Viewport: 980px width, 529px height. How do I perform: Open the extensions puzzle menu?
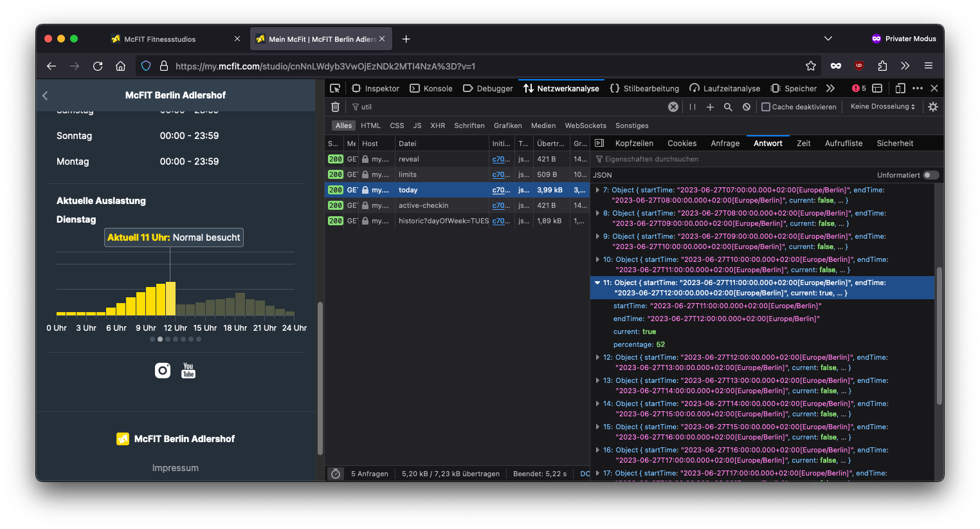(882, 66)
